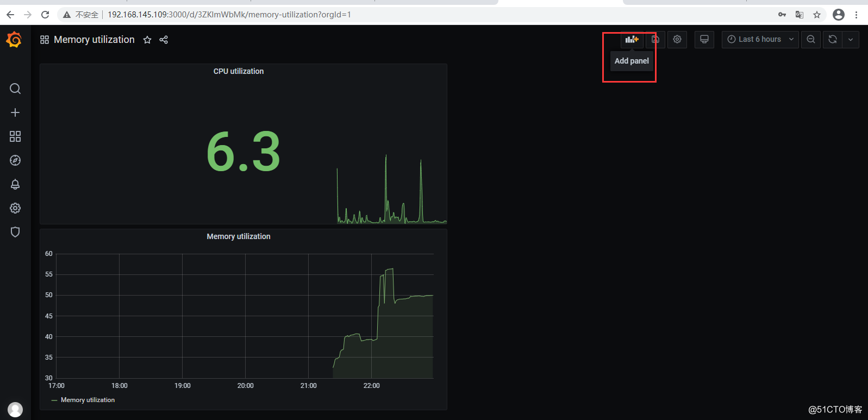Open the Chrome three-dot menu
Image resolution: width=868 pixels, height=420 pixels.
click(856, 15)
